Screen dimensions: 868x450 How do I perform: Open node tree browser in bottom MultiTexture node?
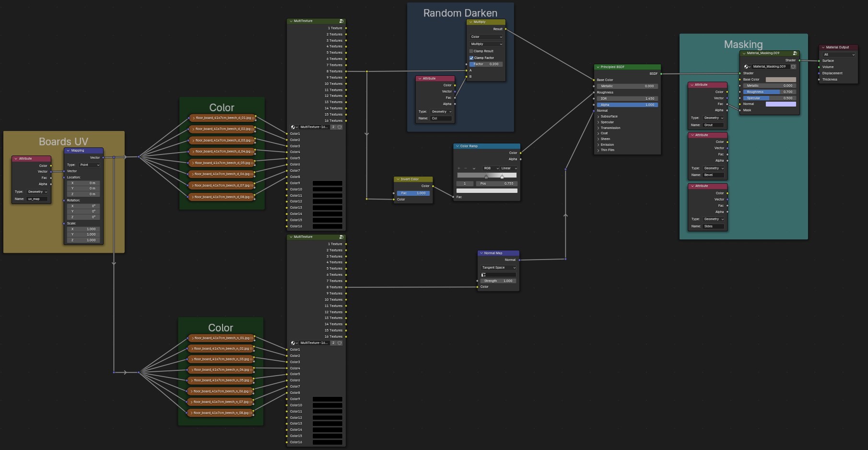[294, 343]
